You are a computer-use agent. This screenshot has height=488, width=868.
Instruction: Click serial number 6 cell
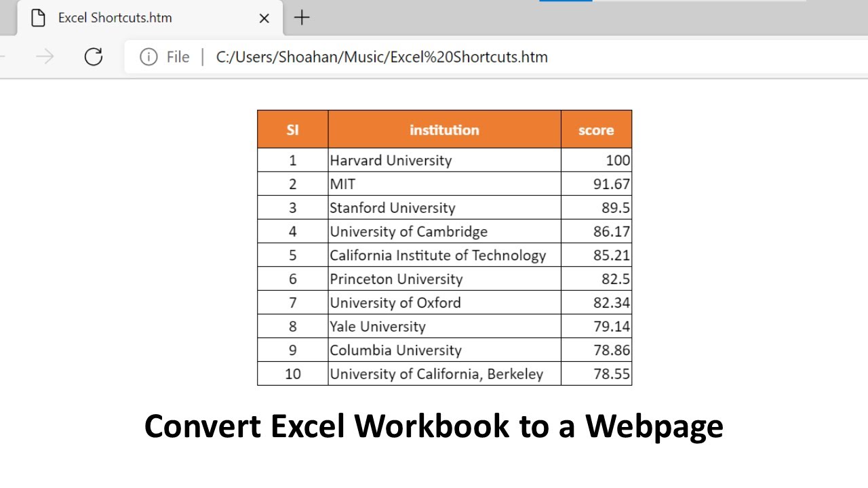(x=293, y=279)
